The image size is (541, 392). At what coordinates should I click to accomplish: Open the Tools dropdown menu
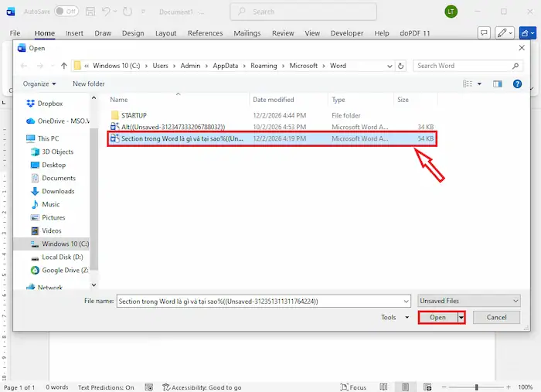392,318
